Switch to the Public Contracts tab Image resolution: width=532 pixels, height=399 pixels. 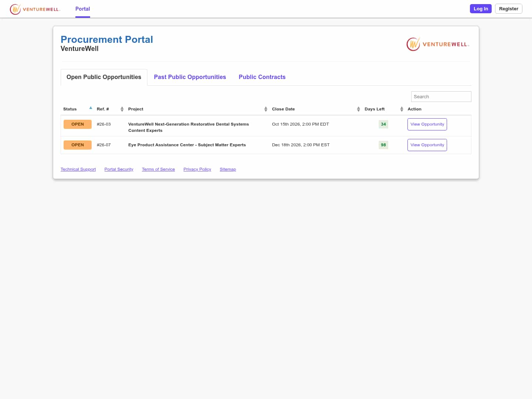pyautogui.click(x=262, y=77)
